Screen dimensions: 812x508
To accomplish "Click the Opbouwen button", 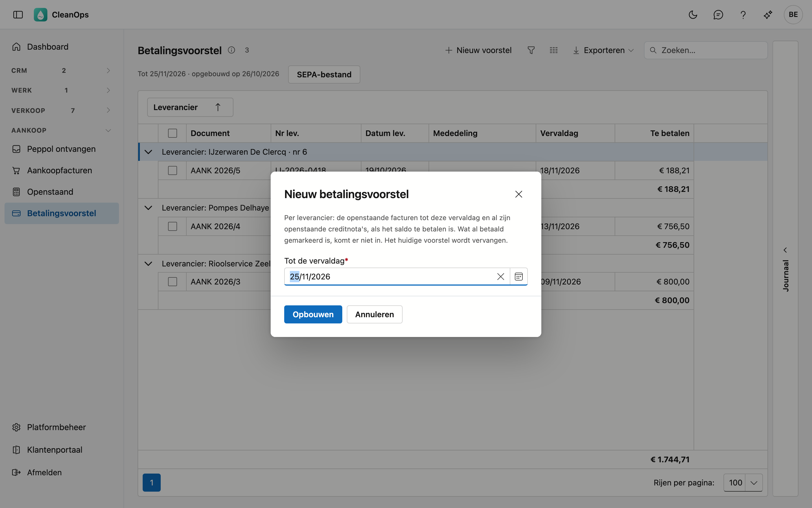I will 313,314.
